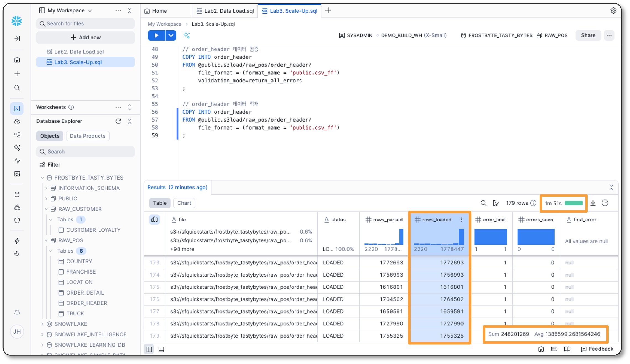Collapse the RAW_POS schema node
This screenshot has height=364, width=630.
coord(46,240)
